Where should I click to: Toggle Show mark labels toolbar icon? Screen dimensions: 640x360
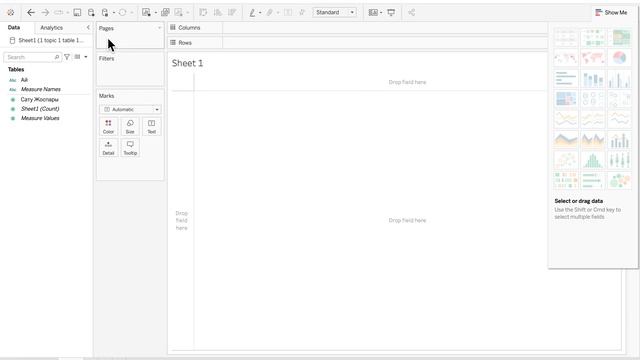[288, 13]
